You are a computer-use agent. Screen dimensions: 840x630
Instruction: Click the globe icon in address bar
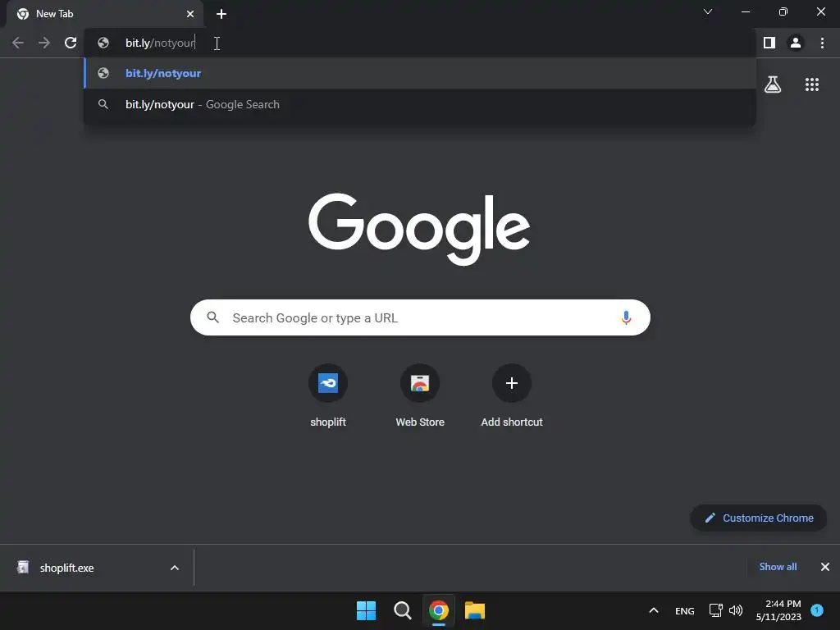[103, 43]
